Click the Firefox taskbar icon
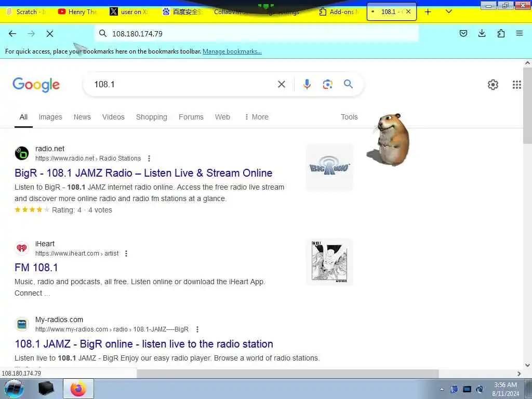Image resolution: width=532 pixels, height=399 pixels. (x=78, y=389)
